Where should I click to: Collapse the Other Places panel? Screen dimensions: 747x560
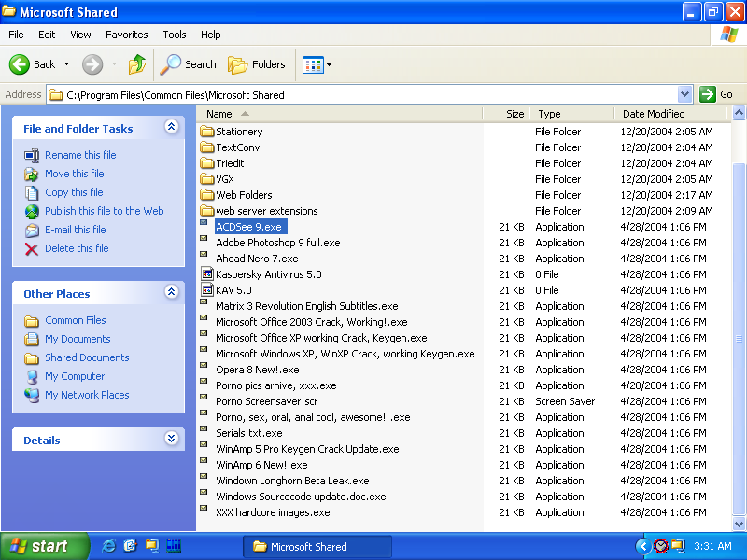click(172, 292)
